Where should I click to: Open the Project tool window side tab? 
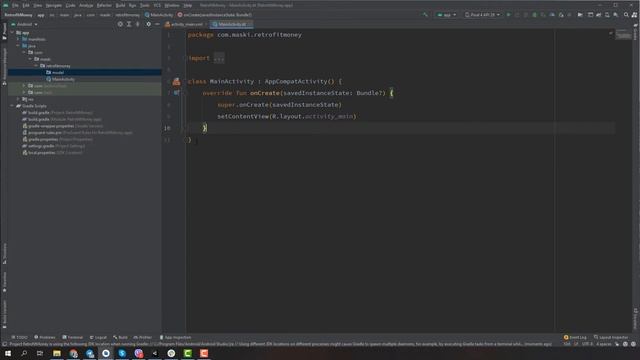[x=4, y=31]
